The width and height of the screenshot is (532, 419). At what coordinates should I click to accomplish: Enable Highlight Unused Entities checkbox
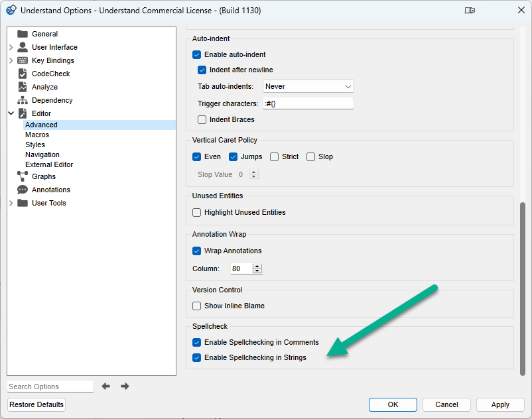197,213
